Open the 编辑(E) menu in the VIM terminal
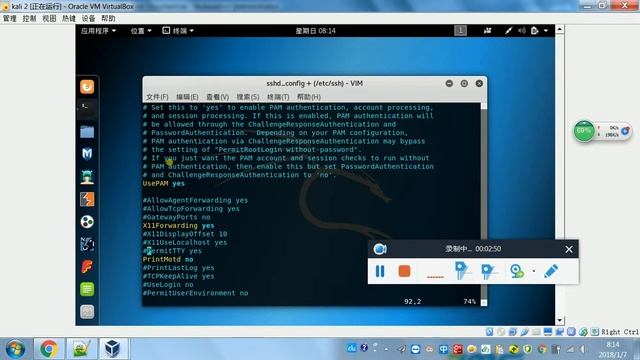This screenshot has height=360, width=640. [187, 97]
